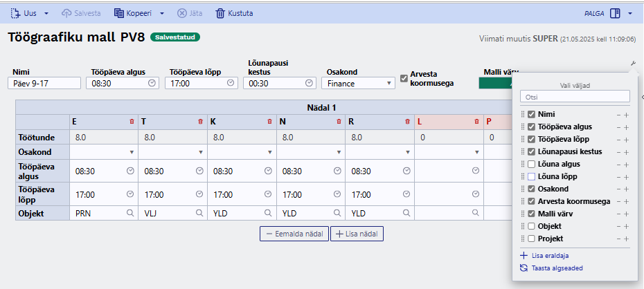Delete Monday column with trash icon
Screen dimensions: 644x289
tap(132, 122)
